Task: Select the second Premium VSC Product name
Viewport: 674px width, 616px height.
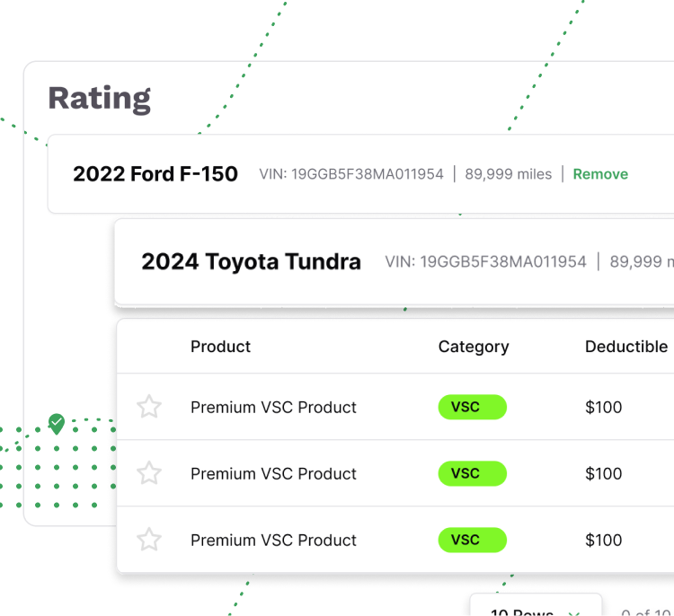Action: point(273,473)
